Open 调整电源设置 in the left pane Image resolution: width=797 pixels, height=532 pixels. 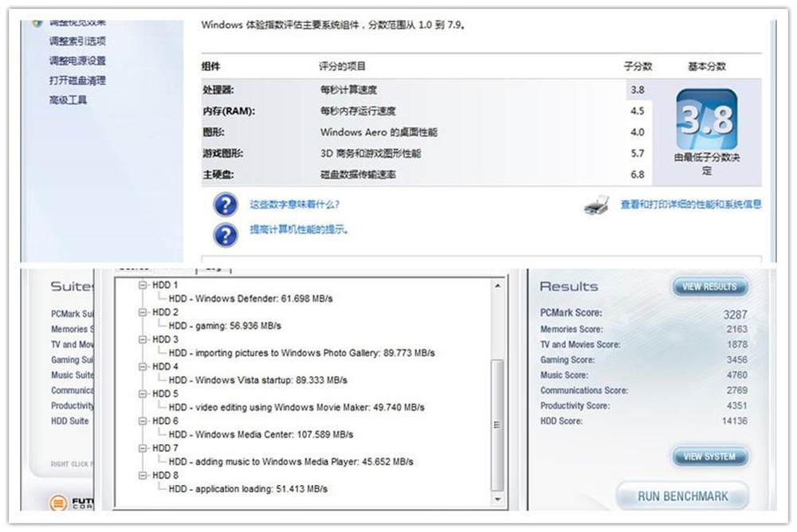[x=78, y=61]
